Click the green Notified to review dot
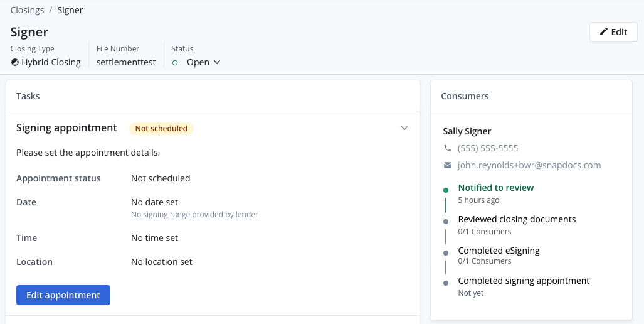 (446, 190)
